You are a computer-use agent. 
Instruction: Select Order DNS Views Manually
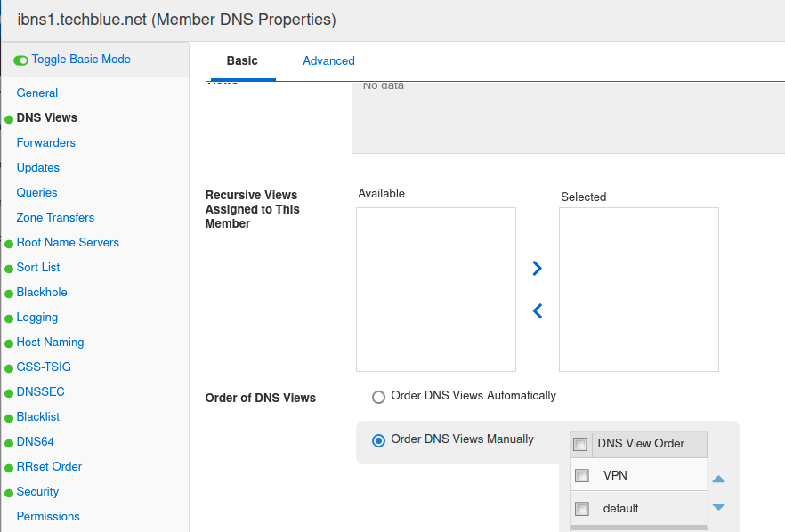[378, 439]
